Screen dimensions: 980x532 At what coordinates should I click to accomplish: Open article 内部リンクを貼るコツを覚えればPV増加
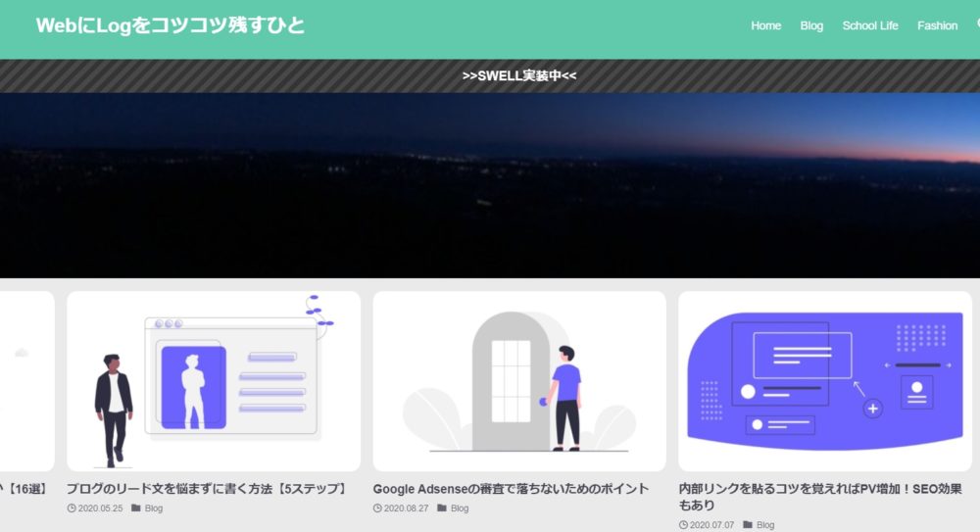pyautogui.click(x=820, y=497)
